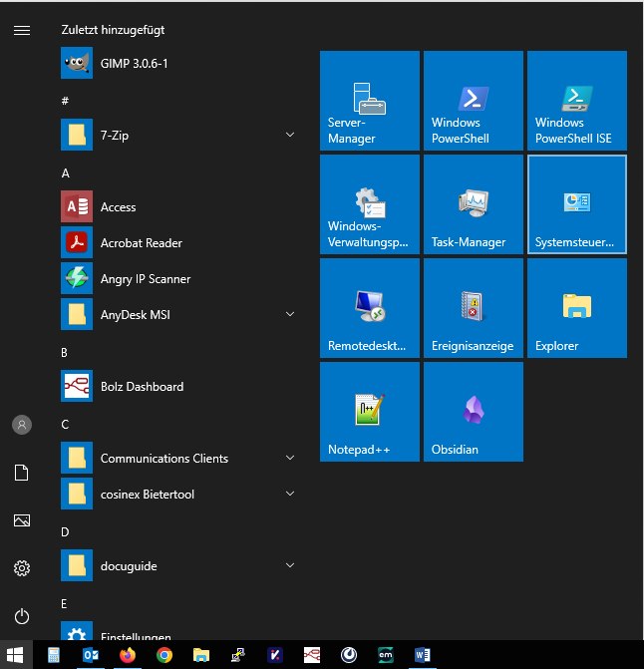Jump to the letter A section header
This screenshot has height=669, width=644.
66,172
